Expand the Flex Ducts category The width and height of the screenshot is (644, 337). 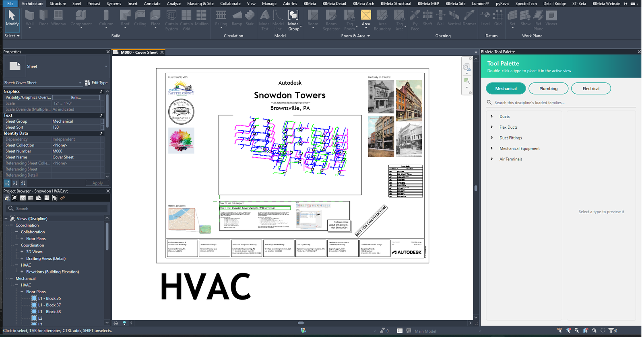pyautogui.click(x=491, y=127)
